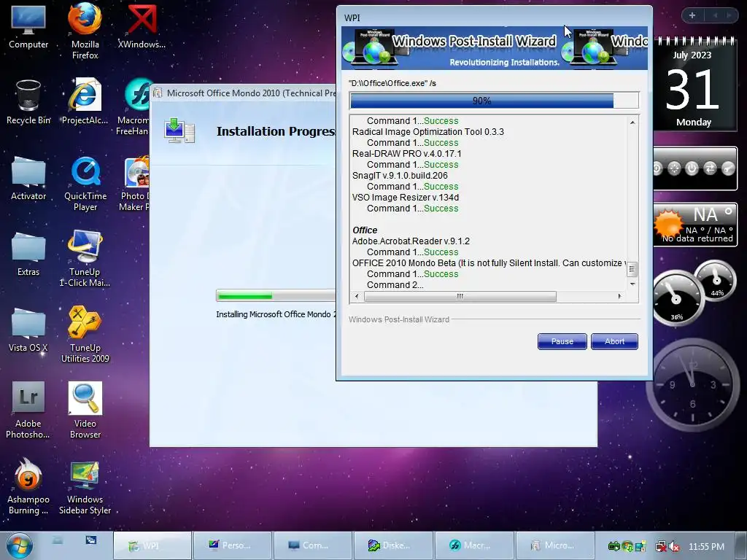747x560 pixels.
Task: Open the Video Browser shortcut
Action: pyautogui.click(x=85, y=410)
